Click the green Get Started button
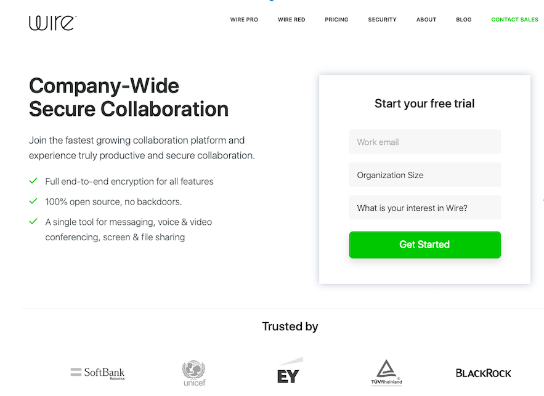 tap(425, 245)
